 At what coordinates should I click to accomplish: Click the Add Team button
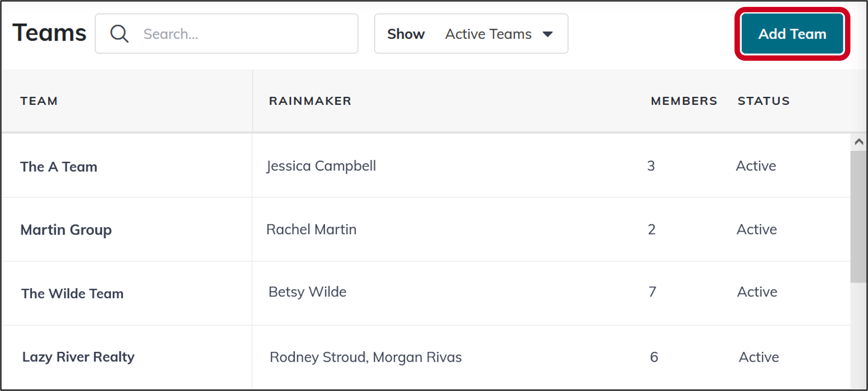(x=792, y=34)
